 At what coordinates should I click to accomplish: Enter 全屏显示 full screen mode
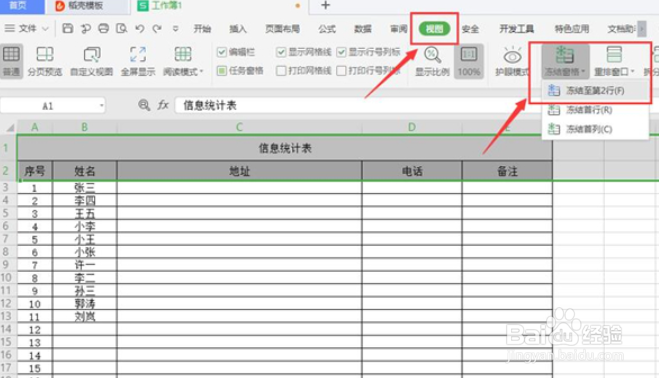pos(138,61)
